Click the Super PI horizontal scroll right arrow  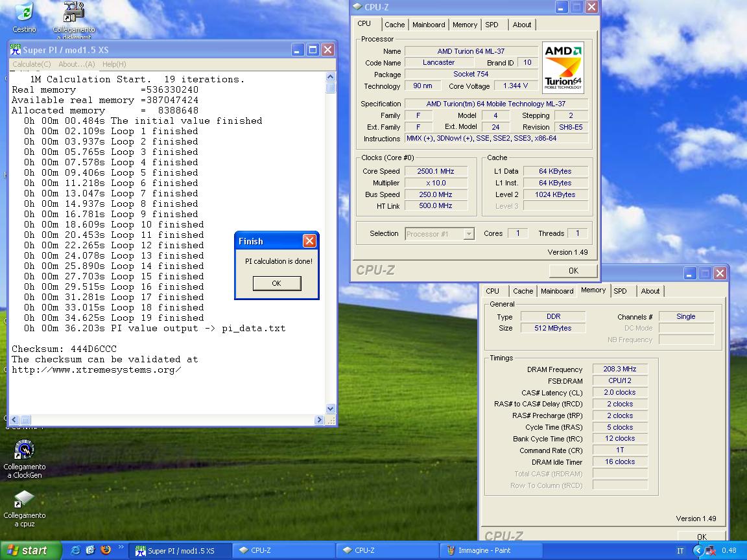pos(319,419)
